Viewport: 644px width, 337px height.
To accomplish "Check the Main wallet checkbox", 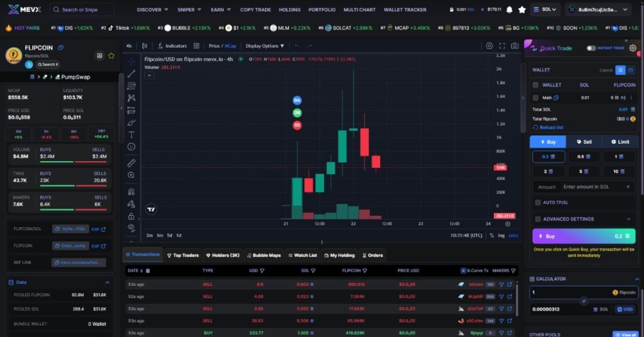I will 536,97.
